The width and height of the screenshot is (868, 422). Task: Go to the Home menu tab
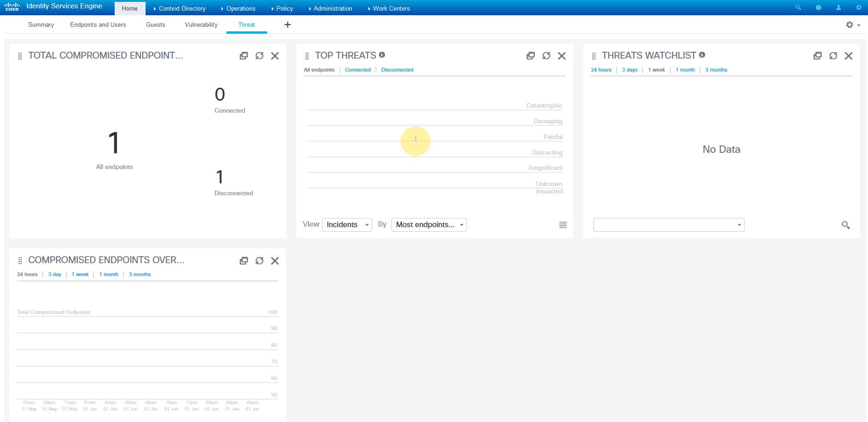click(130, 8)
